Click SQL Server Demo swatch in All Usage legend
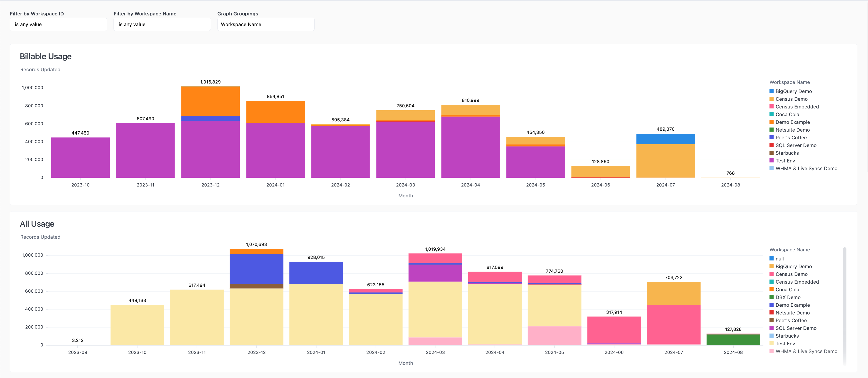Screen dimensions: 868x378 771,328
